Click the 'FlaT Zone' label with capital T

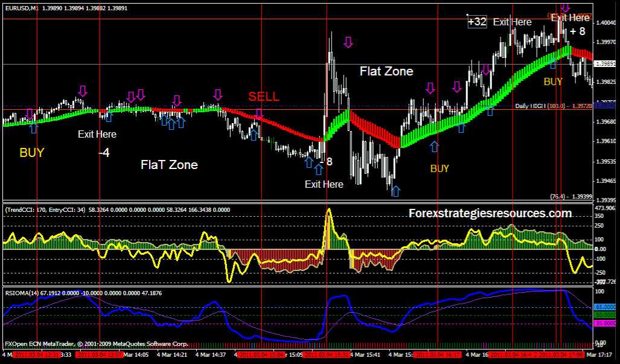pyautogui.click(x=169, y=165)
